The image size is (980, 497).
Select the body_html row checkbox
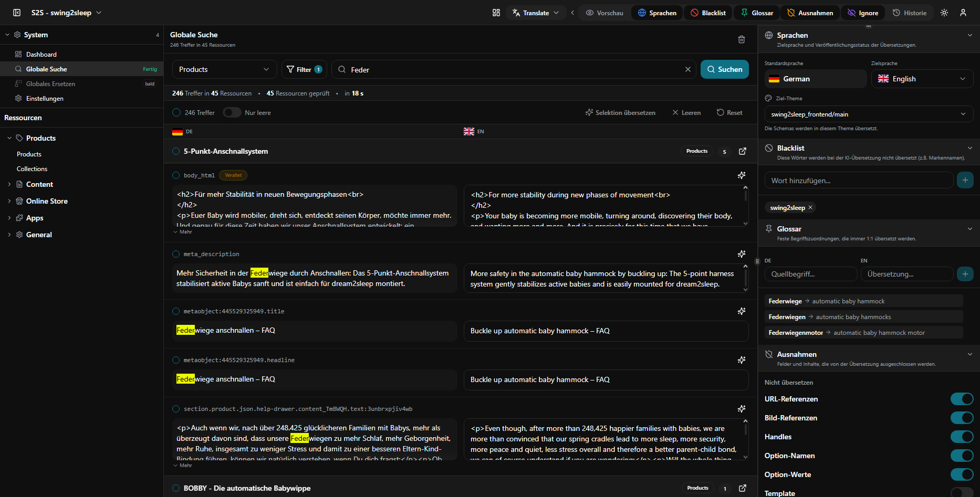(176, 175)
